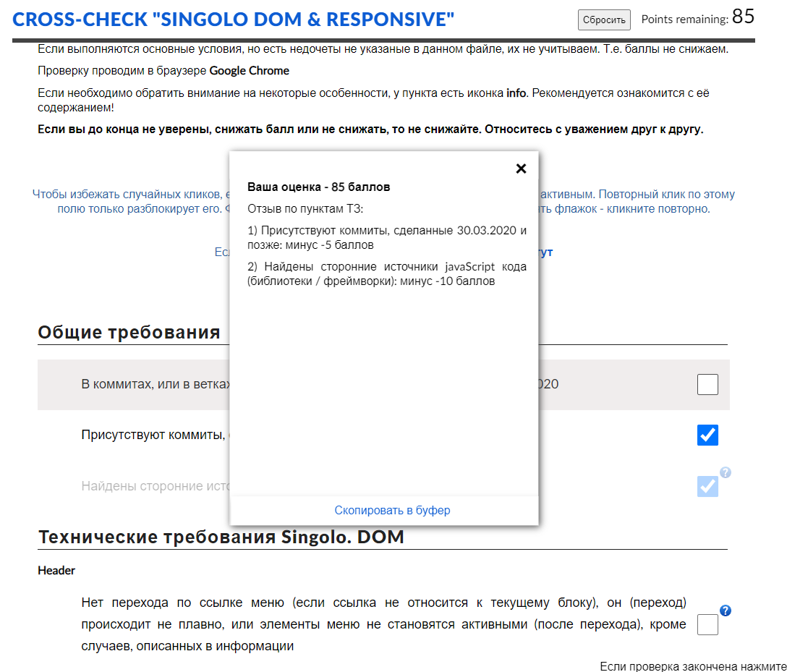Click the Header subsection label
Viewport: 787px width, 672px height.
point(56,571)
